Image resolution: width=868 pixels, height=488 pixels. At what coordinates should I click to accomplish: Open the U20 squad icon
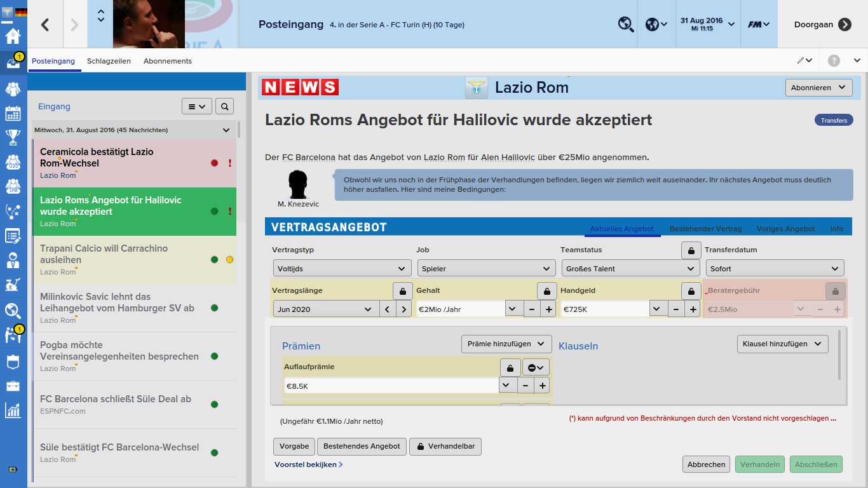point(13,162)
